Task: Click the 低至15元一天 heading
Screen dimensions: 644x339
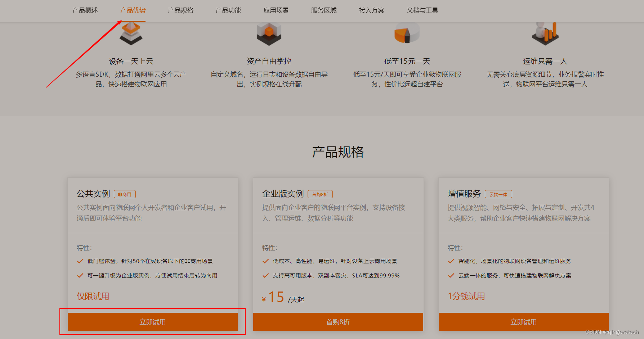Action: click(407, 62)
